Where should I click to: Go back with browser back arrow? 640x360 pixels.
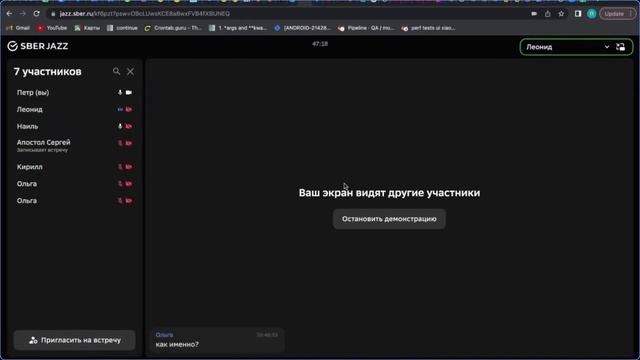pos(9,13)
